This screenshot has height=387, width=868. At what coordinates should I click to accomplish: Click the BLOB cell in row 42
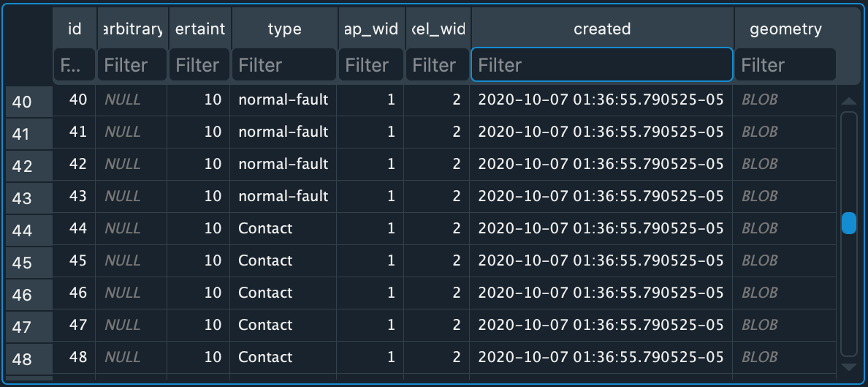[x=760, y=164]
